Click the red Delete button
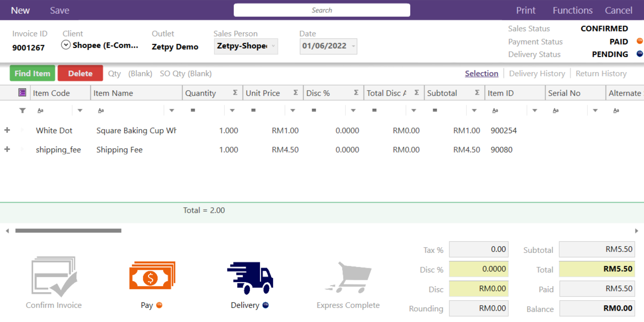 point(80,73)
